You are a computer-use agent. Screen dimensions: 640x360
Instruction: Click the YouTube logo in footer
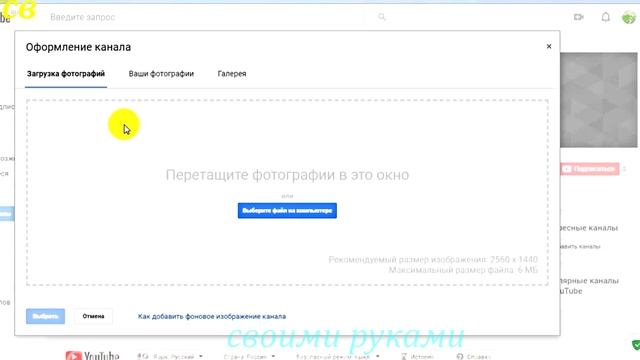pyautogui.click(x=92, y=356)
